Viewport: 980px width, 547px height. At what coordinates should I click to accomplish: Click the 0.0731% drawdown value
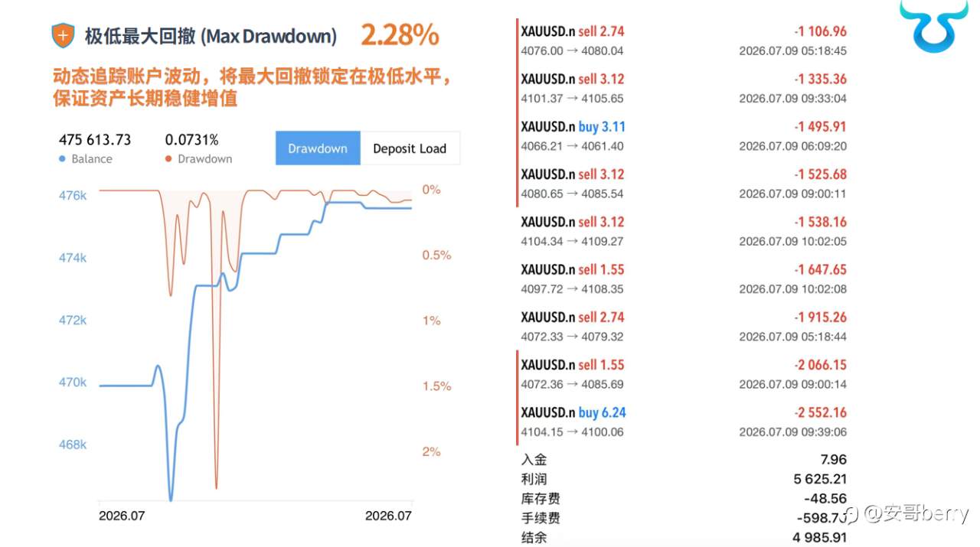pos(191,140)
